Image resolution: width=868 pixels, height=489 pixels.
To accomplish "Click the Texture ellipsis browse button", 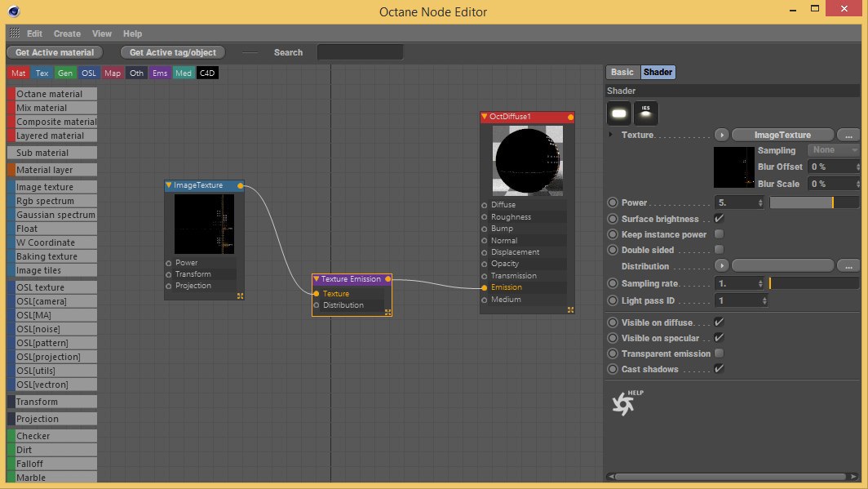I will 848,136.
